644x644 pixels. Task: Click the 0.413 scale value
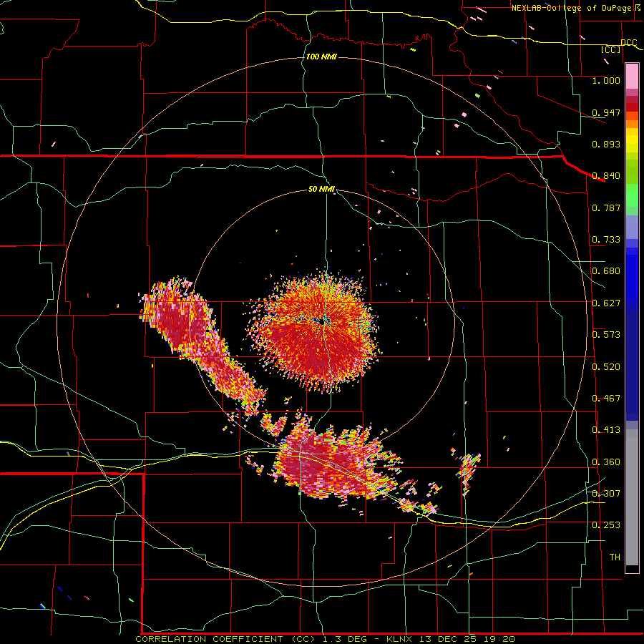[x=606, y=430]
